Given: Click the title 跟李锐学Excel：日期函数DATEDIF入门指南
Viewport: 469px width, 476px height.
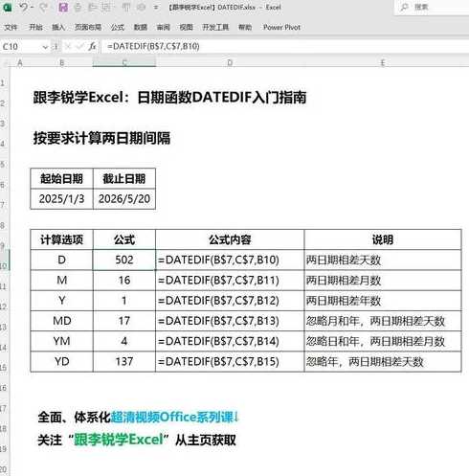Looking at the screenshot, I should point(169,98).
